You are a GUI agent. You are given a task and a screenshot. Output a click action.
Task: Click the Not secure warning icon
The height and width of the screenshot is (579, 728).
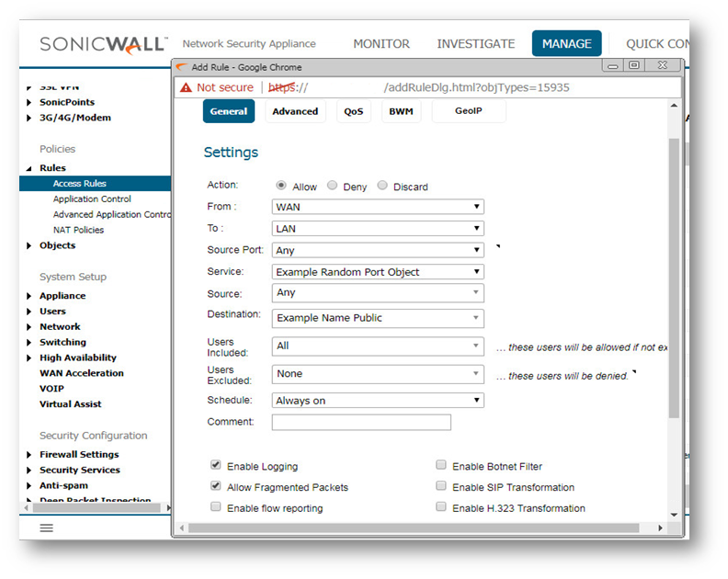187,87
